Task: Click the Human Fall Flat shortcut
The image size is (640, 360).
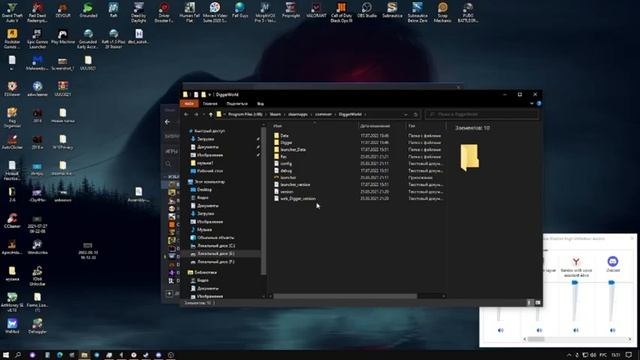Action: 189,12
